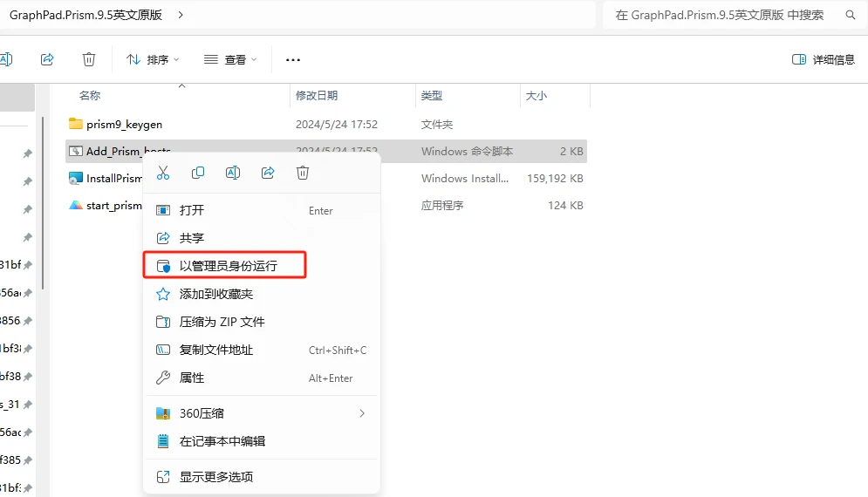
Task: Choose 压缩为 ZIP 文件 menu entry
Action: [x=262, y=322]
